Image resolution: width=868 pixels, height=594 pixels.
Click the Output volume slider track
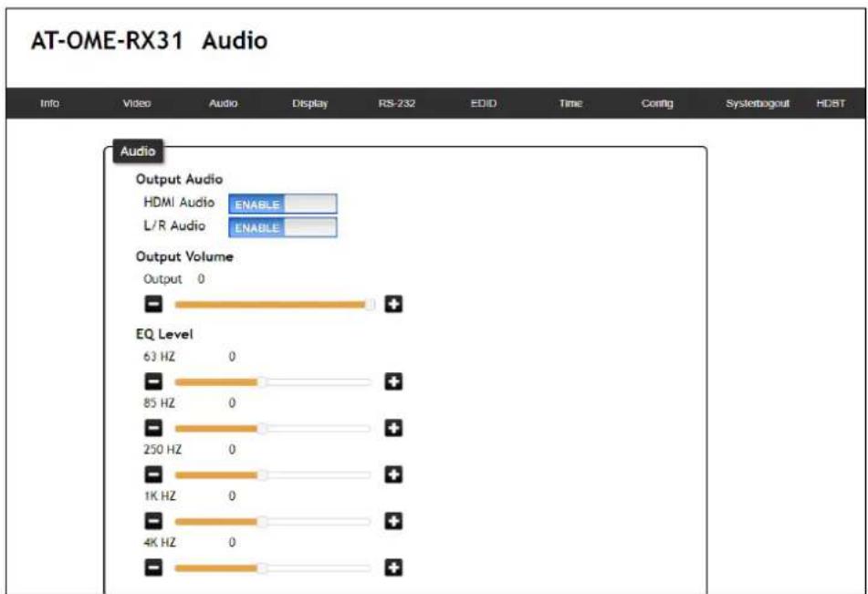pyautogui.click(x=275, y=304)
